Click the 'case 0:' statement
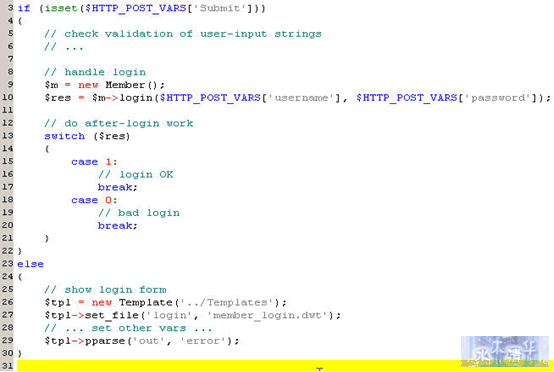The image size is (554, 372). coord(94,200)
